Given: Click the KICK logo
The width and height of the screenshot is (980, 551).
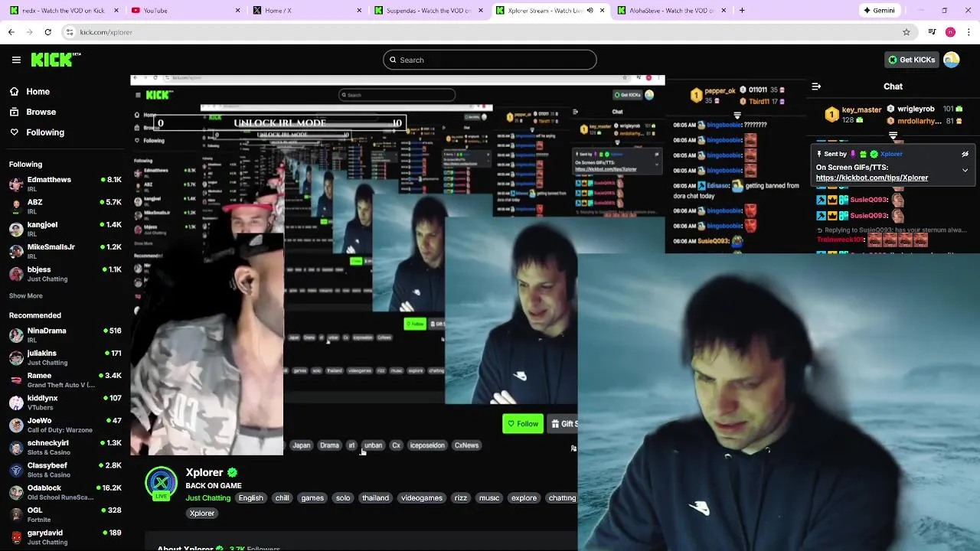Looking at the screenshot, I should 56,60.
